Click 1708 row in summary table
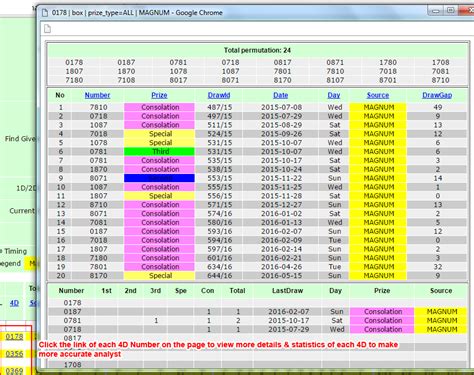The height and width of the screenshot is (375, 474). pyautogui.click(x=257, y=365)
